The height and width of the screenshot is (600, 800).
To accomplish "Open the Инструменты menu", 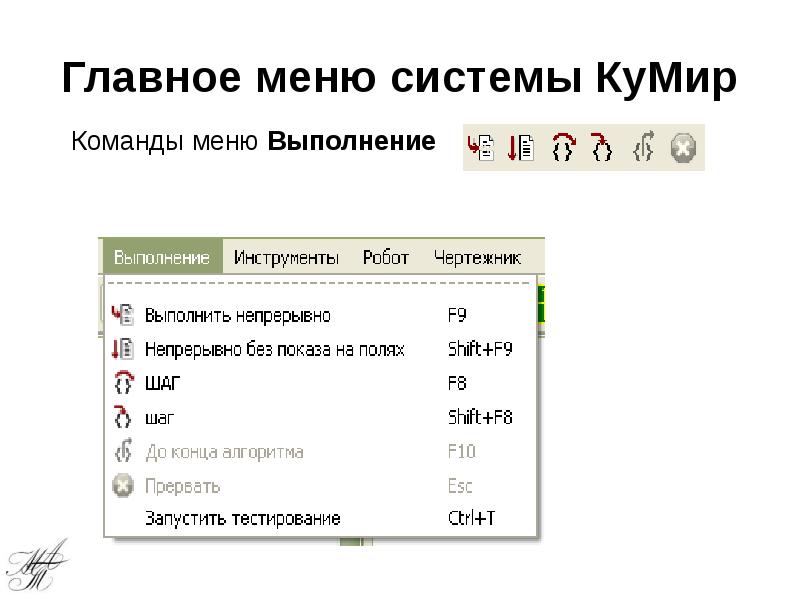I will pyautogui.click(x=286, y=257).
